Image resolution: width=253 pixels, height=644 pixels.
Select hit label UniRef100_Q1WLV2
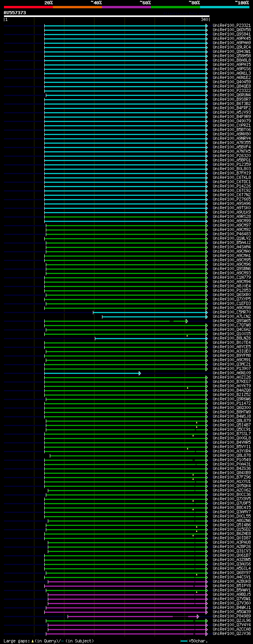232,238
